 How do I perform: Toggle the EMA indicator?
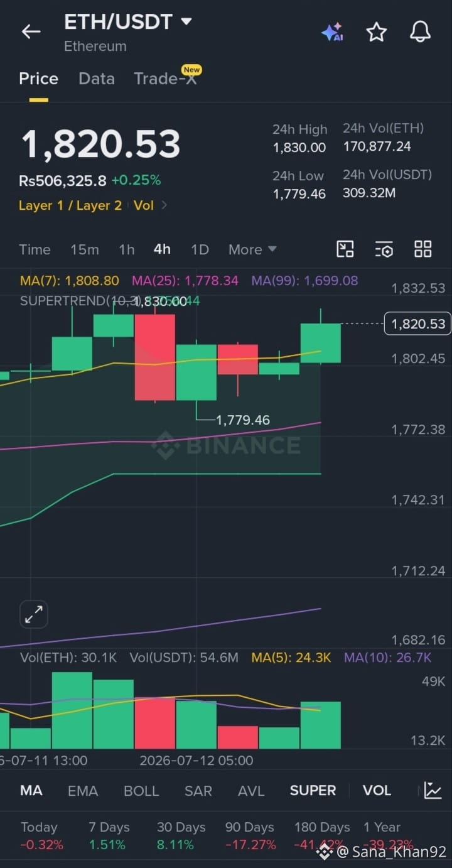pyautogui.click(x=83, y=790)
